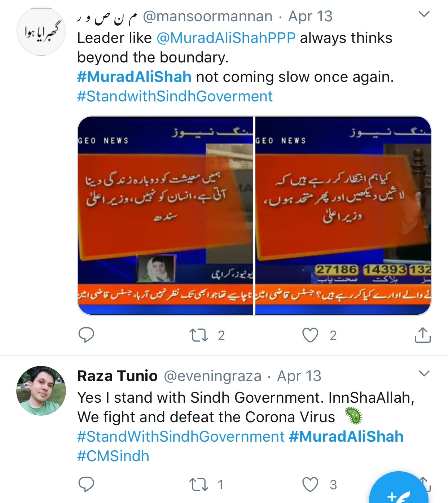The image size is (448, 503).
Task: Retweet Raza Tunio's tweet
Action: pos(199,485)
